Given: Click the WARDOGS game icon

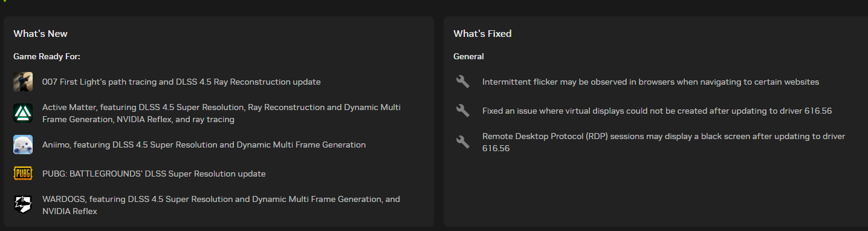Looking at the screenshot, I should click(x=23, y=205).
